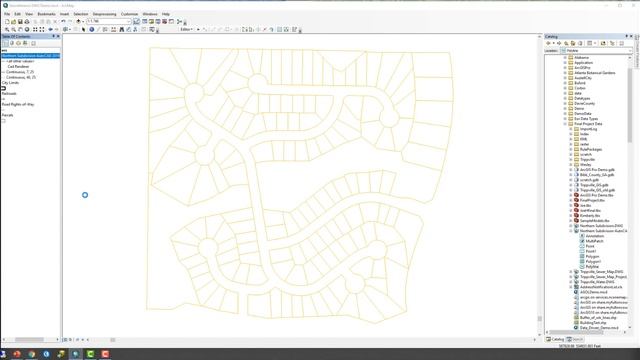Switch TOC to List By Visibility

(18, 43)
